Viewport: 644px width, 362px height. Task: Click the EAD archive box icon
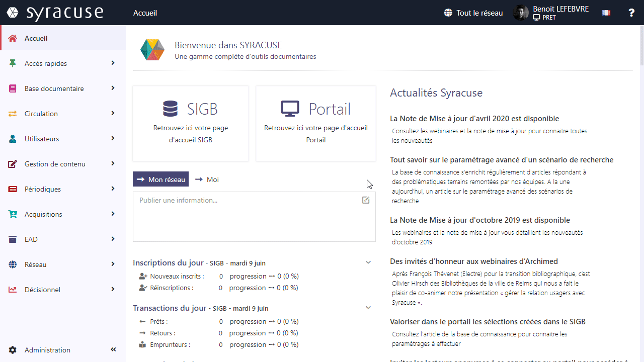pyautogui.click(x=13, y=239)
